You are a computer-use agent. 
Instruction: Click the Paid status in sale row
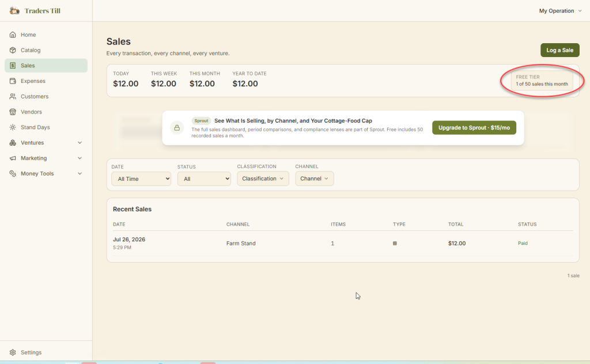[523, 243]
